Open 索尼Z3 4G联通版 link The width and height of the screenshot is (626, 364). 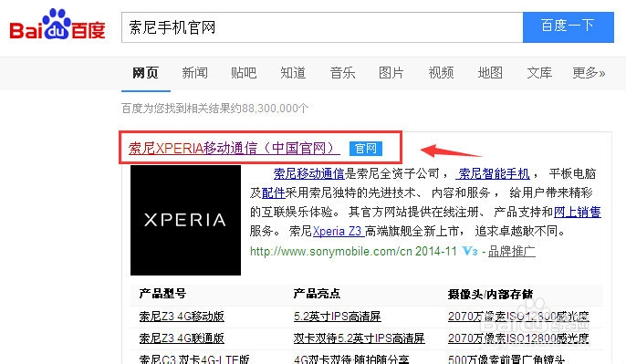(x=182, y=338)
